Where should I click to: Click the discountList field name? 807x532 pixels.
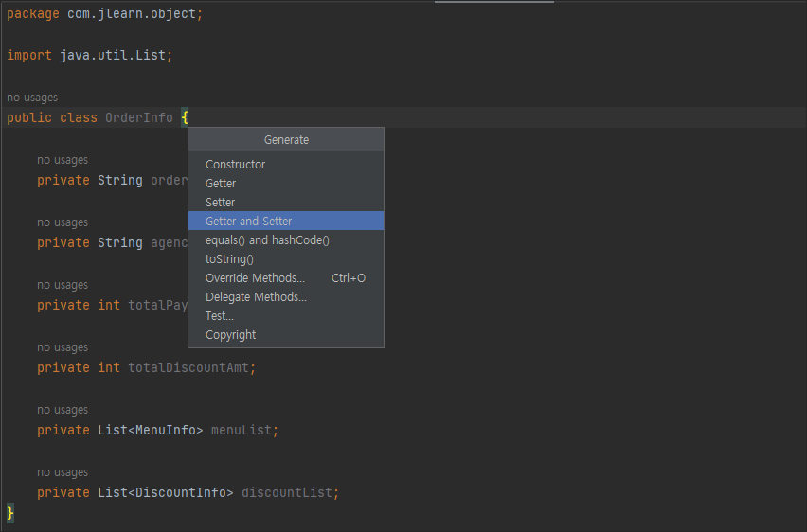click(287, 492)
